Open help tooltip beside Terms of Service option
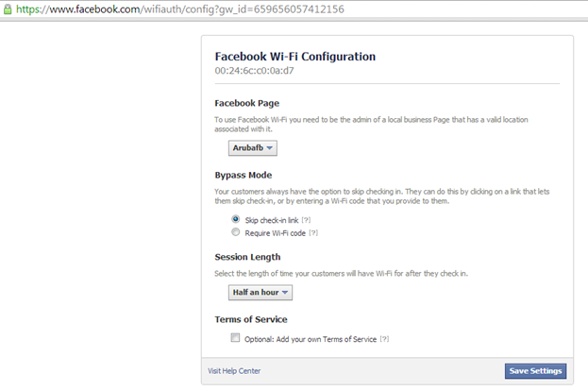The width and height of the screenshot is (588, 391). click(384, 339)
